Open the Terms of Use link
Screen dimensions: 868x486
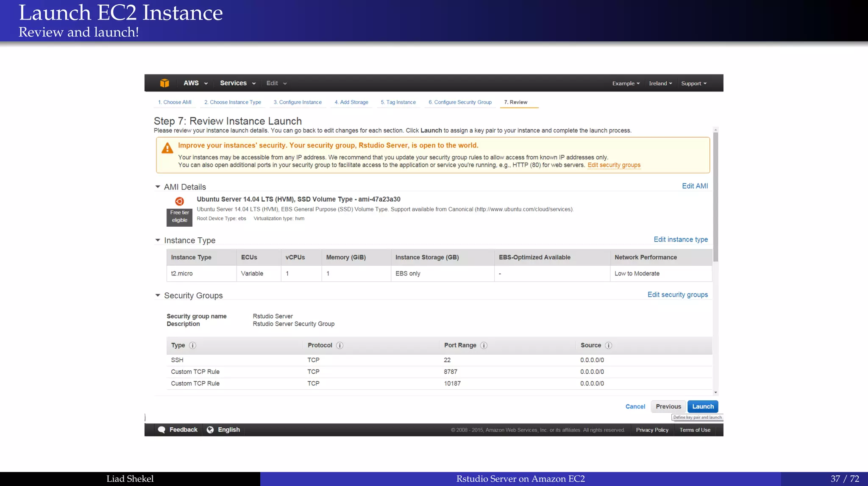[695, 430]
